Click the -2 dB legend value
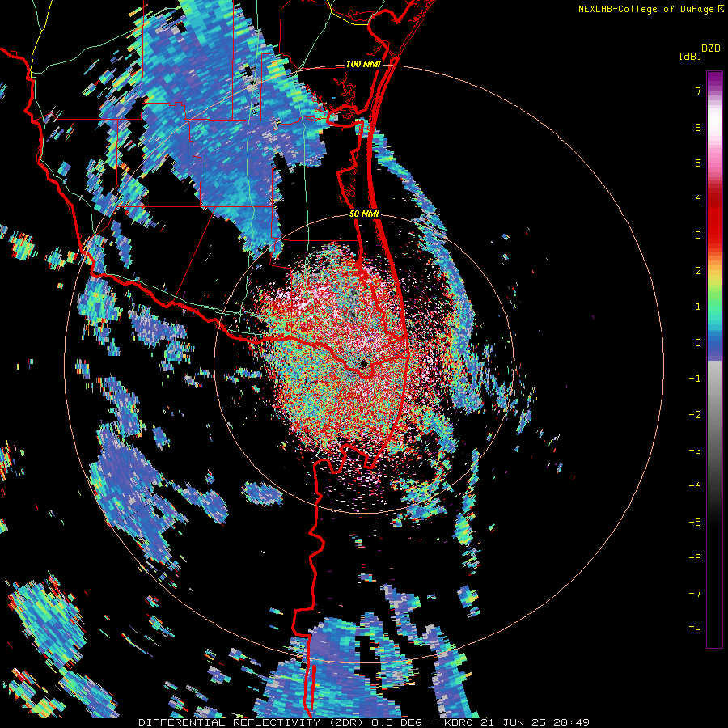Viewport: 728px width, 728px height. coord(695,415)
